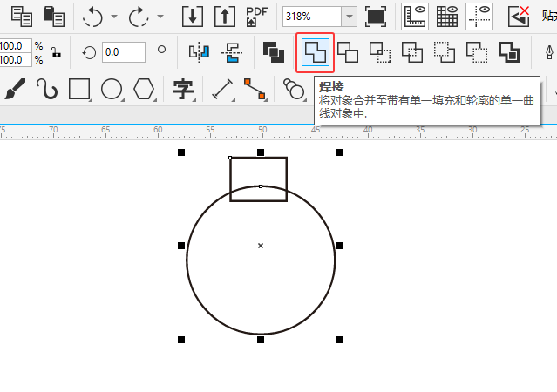This screenshot has width=557, height=392.
Task: Mirror the selection vertically
Action: pyautogui.click(x=232, y=52)
